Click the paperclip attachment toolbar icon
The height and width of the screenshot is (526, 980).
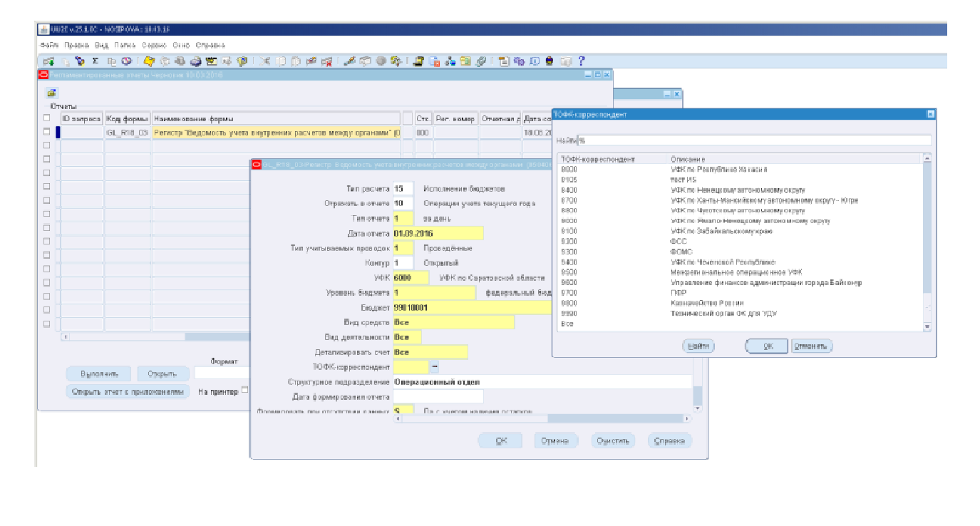point(481,61)
